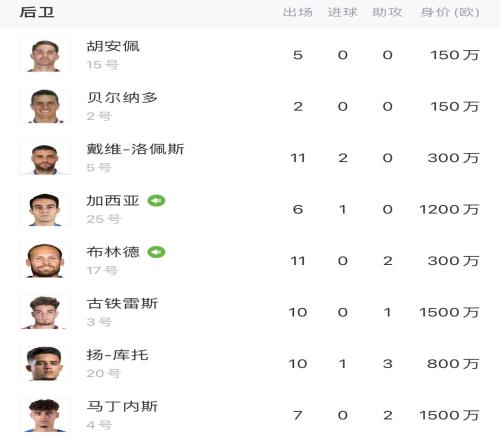Open 马丁内斯's player photo
Image resolution: width=500 pixels, height=440 pixels.
(45, 415)
